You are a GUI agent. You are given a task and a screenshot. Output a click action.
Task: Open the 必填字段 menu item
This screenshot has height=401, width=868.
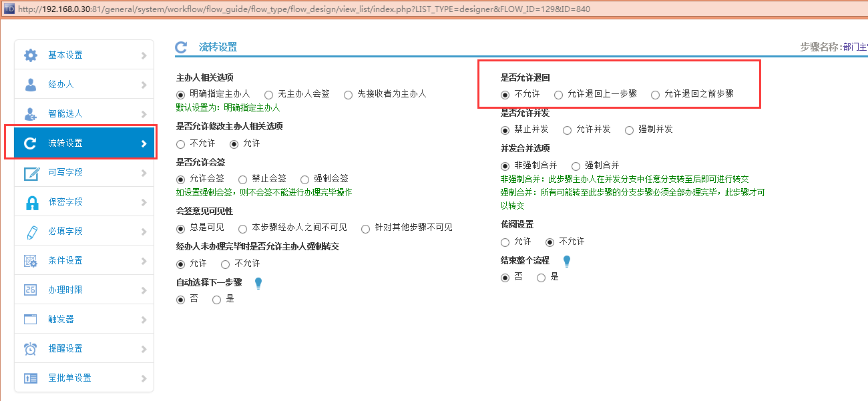[x=65, y=232]
